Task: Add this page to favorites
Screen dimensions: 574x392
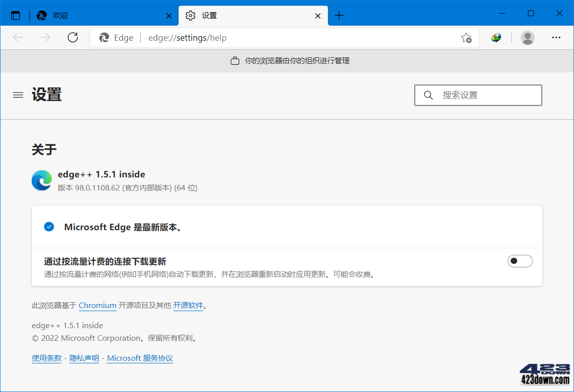Action: click(x=466, y=38)
